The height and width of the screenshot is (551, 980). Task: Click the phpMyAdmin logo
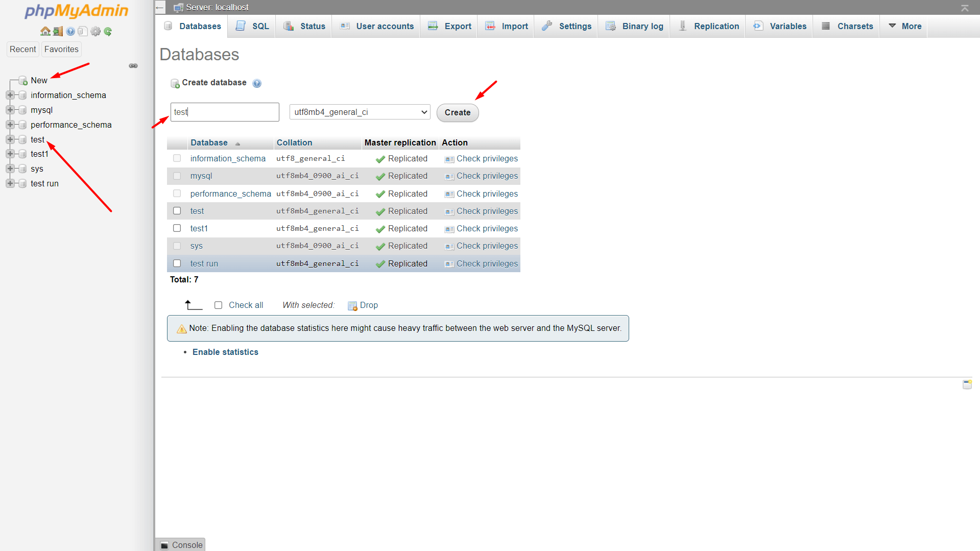77,11
